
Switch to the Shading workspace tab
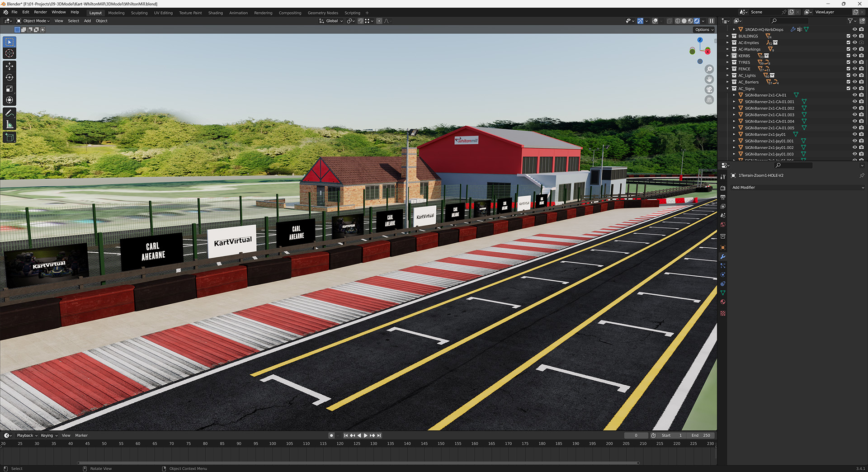click(215, 13)
